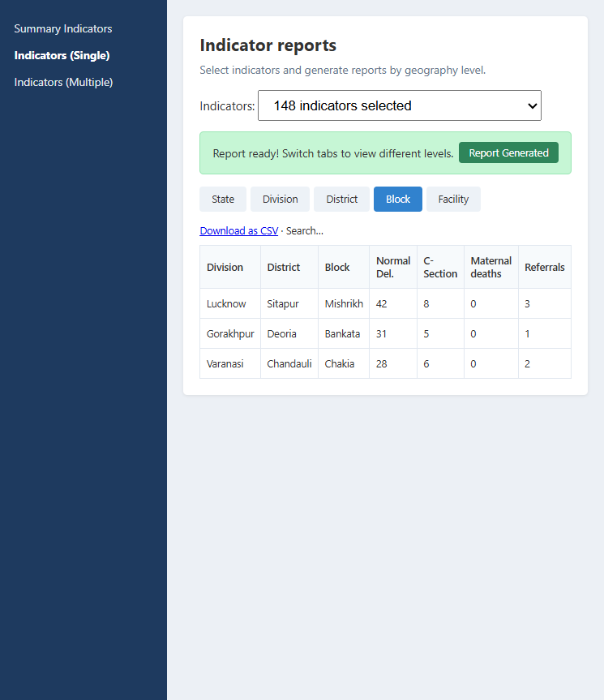Image resolution: width=604 pixels, height=700 pixels.
Task: Open Summary Indicators in sidebar
Action: coord(63,28)
